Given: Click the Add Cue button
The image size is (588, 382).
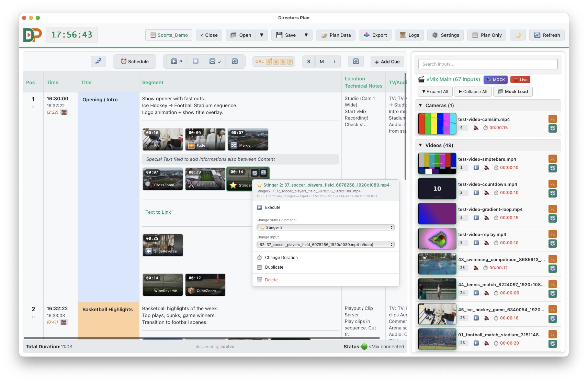Looking at the screenshot, I should point(387,61).
